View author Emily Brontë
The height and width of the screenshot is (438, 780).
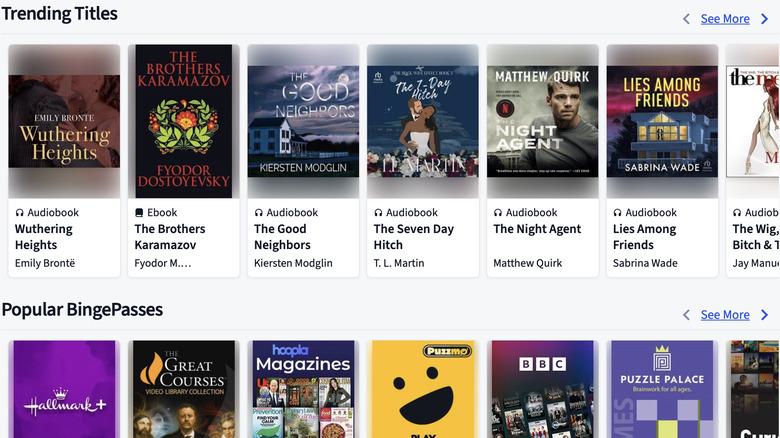pos(45,263)
